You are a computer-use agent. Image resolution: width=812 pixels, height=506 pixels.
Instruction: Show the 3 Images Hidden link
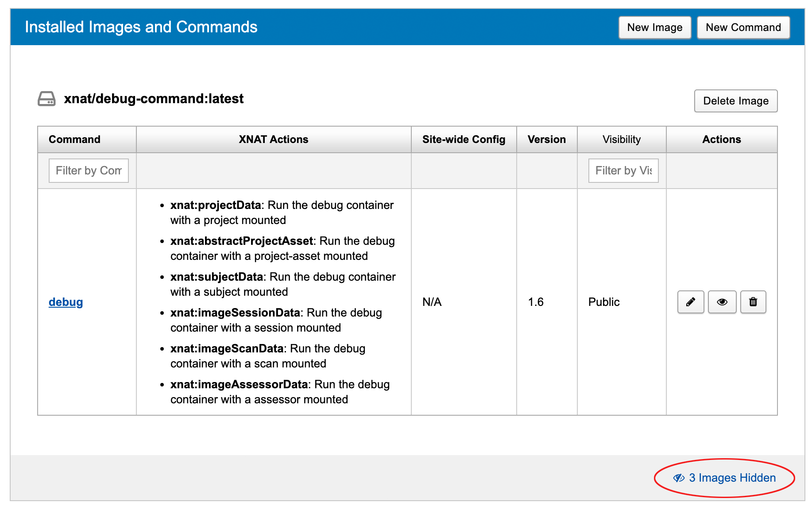[x=732, y=478]
